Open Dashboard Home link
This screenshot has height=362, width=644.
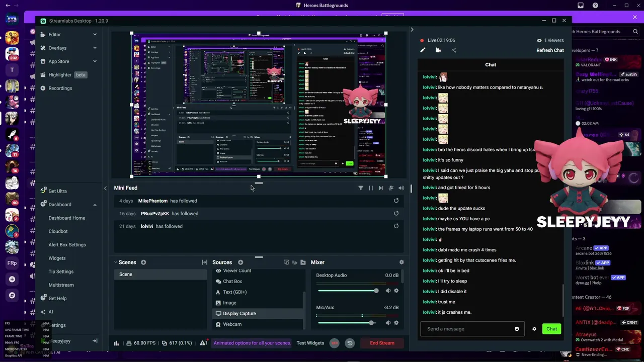coord(67,218)
